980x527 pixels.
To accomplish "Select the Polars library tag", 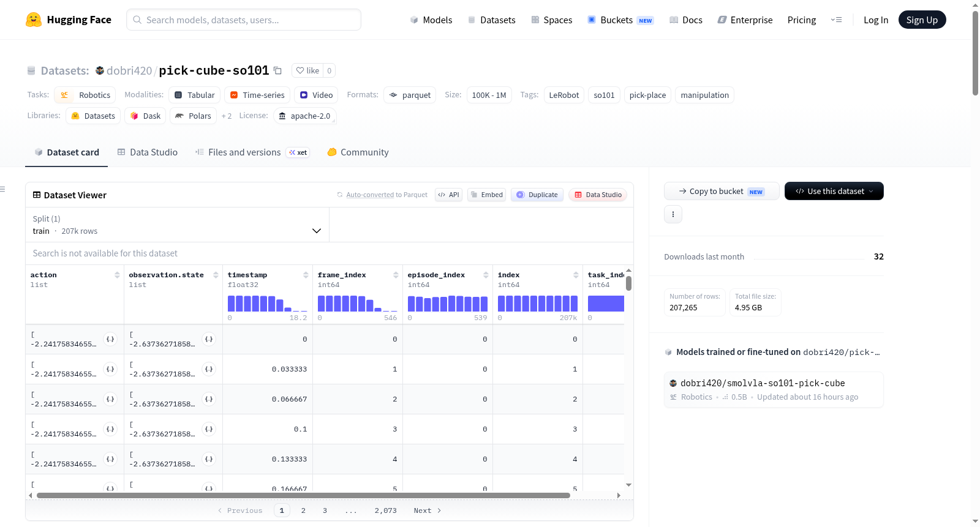I will click(x=194, y=116).
